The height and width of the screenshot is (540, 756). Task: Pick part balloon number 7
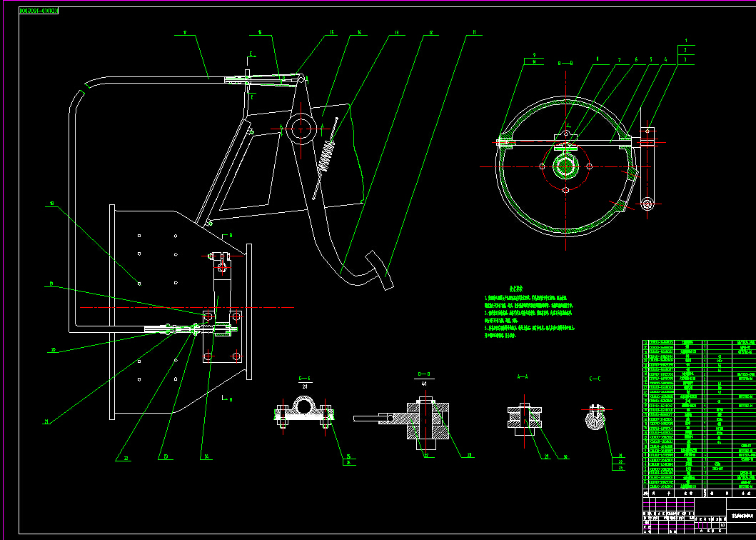click(619, 60)
